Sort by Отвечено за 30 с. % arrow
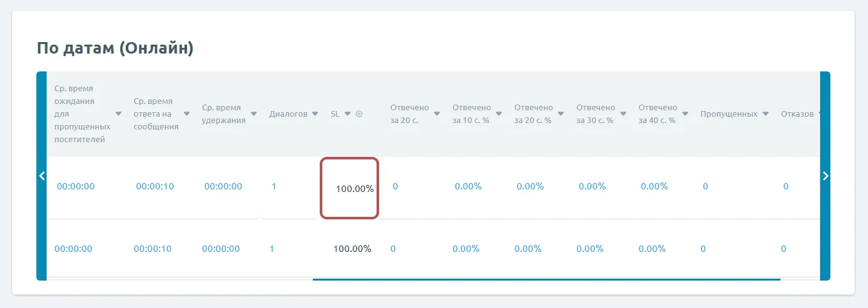 coord(623,114)
